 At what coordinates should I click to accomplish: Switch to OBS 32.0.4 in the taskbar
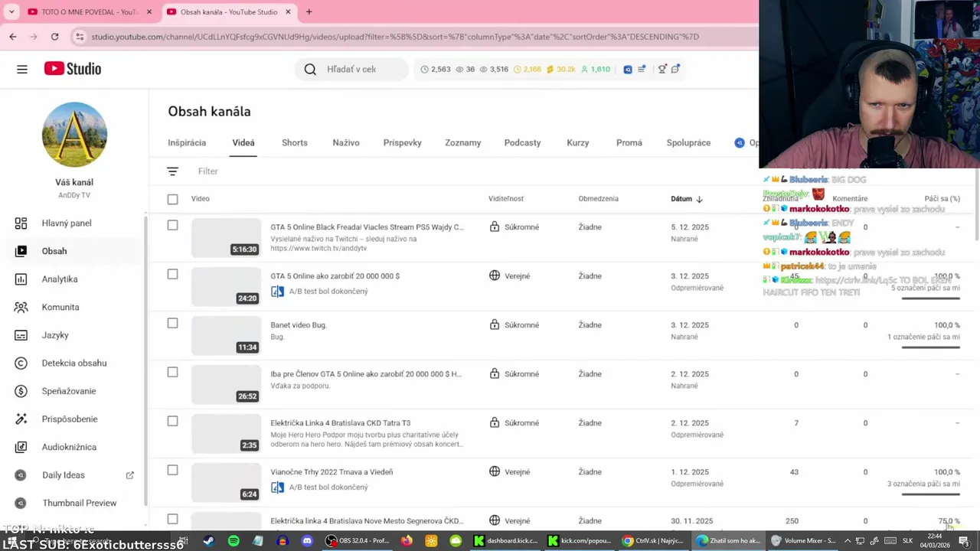pos(358,541)
